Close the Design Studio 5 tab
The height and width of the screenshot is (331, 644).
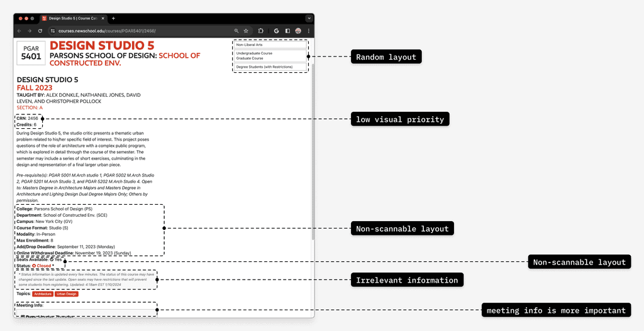[103, 18]
